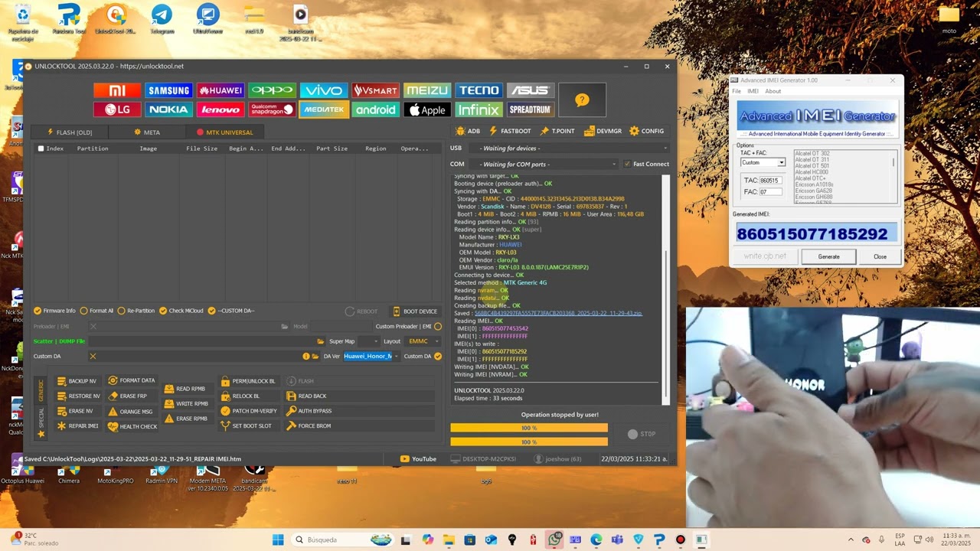Enable Custom Preloader | EMI toggle
980x551 pixels.
click(438, 327)
